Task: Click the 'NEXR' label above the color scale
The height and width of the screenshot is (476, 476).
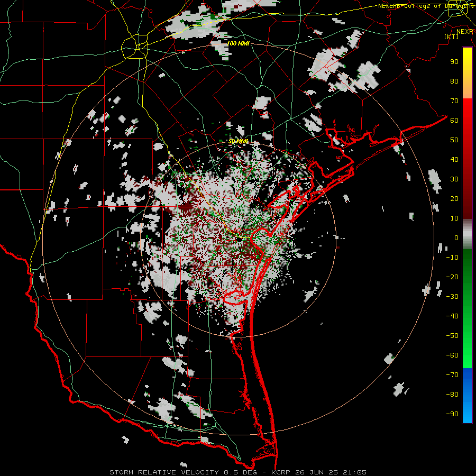Action: click(465, 32)
